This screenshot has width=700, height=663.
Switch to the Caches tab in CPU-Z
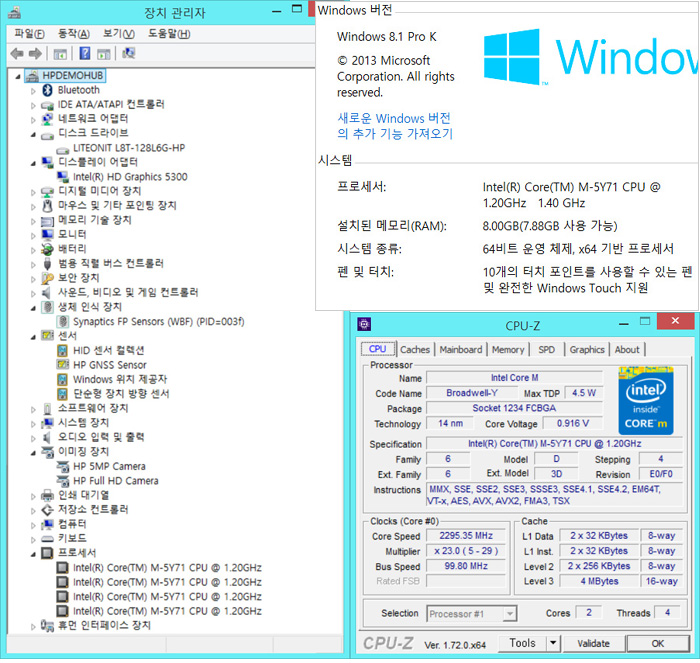click(x=415, y=350)
